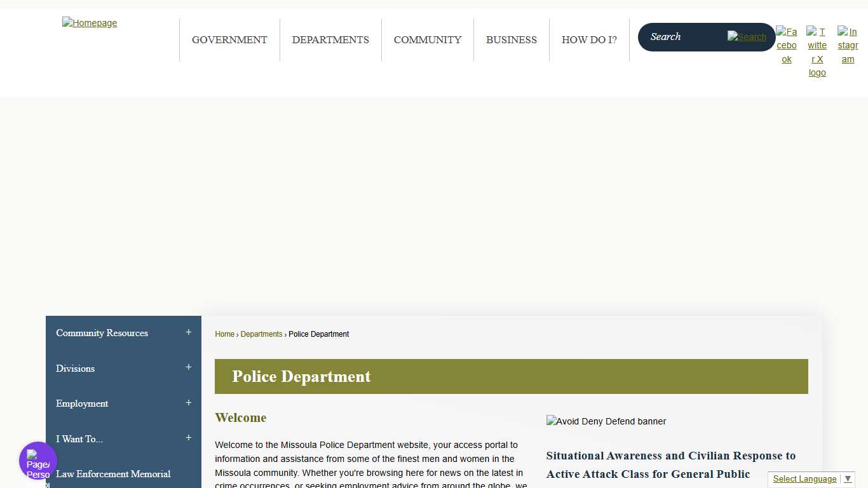Click the search magnifier icon
This screenshot has height=488, width=868.
[747, 37]
